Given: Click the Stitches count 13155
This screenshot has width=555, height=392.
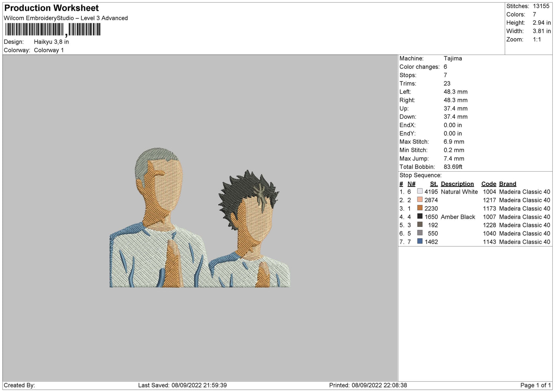Looking at the screenshot, I should point(541,6).
